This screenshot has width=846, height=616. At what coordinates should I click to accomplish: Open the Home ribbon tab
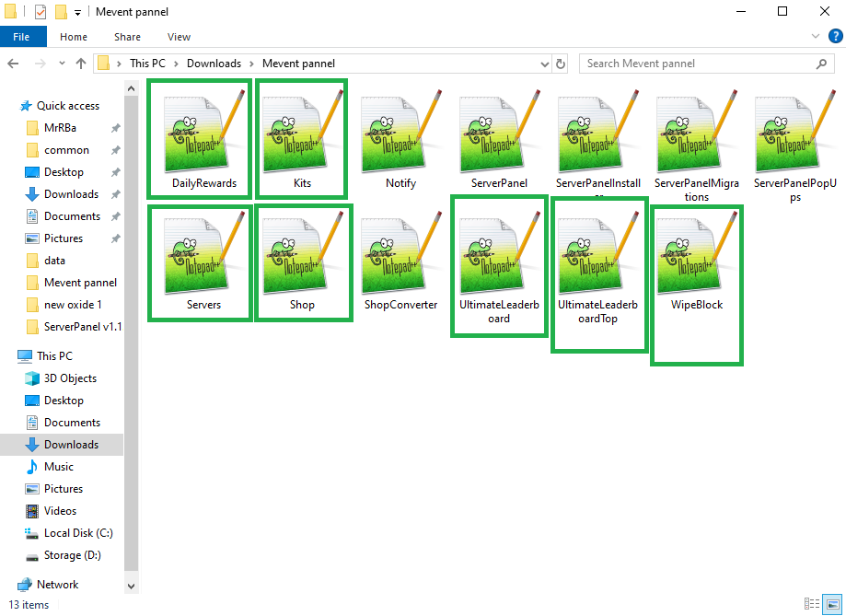tap(74, 37)
